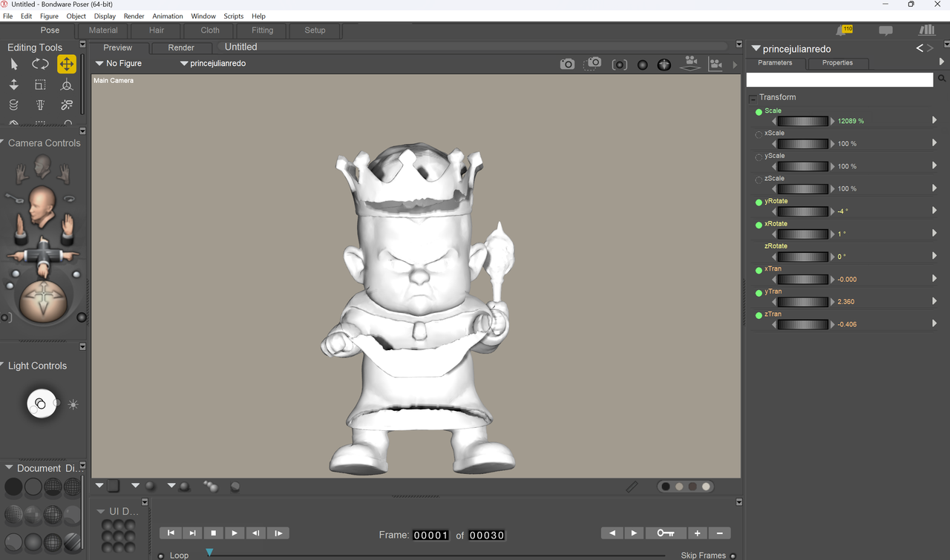950x560 pixels.
Task: Adjust the yRotate parameter dial
Action: (802, 211)
